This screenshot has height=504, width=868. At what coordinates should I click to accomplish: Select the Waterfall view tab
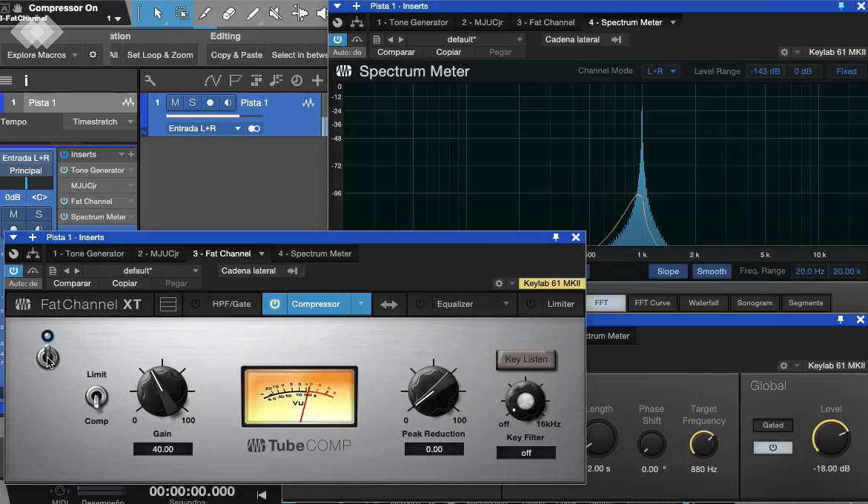pos(703,302)
